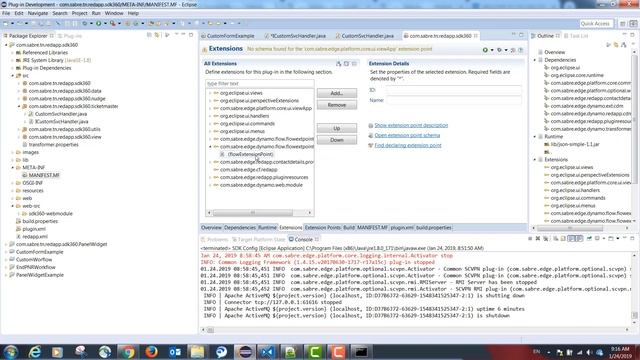
Task: Open Firefox from the taskbar
Action: [x=151, y=352]
